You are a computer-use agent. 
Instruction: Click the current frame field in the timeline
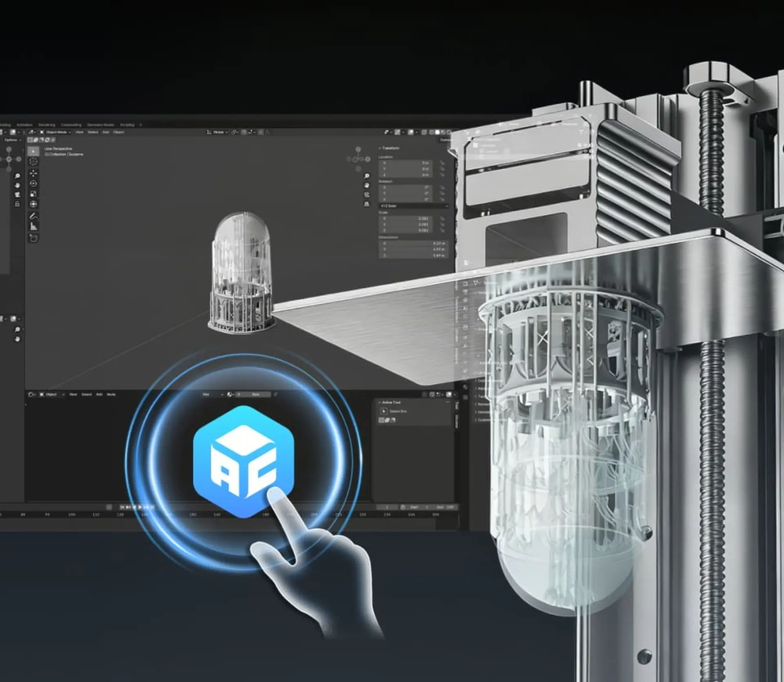tap(387, 507)
